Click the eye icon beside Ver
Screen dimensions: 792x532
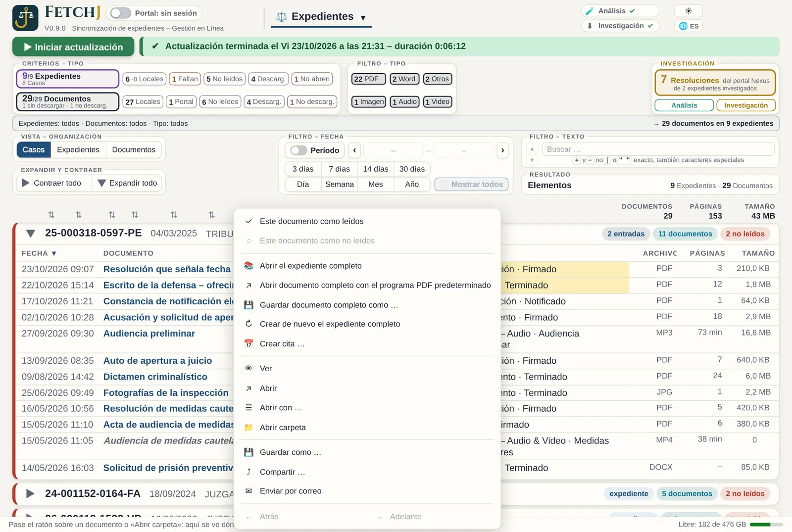[249, 368]
